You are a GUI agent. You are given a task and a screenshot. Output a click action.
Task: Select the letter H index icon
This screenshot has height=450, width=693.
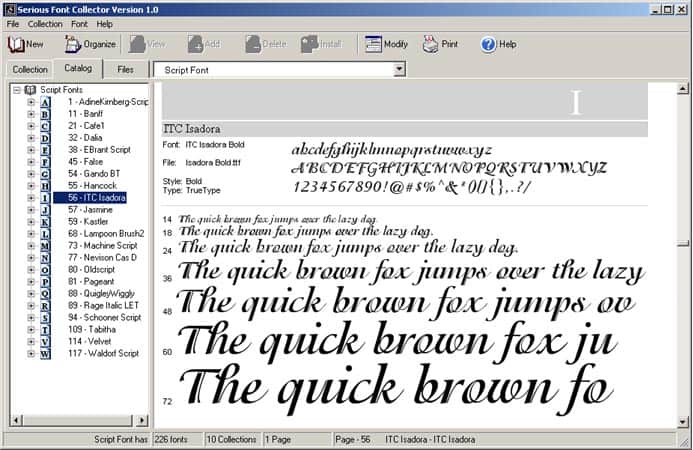point(45,186)
